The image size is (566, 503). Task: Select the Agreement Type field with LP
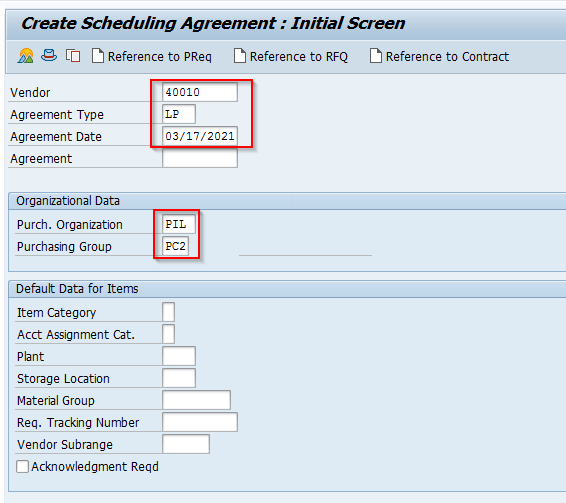pyautogui.click(x=179, y=114)
